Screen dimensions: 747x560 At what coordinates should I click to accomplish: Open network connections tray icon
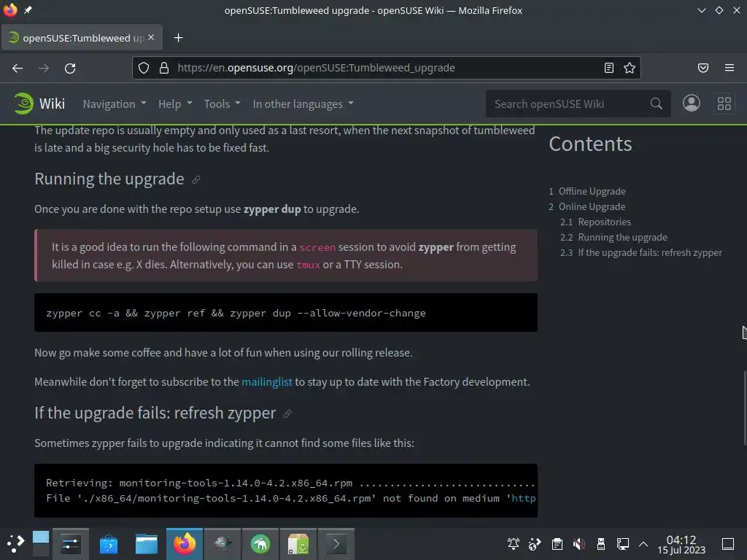click(x=623, y=544)
